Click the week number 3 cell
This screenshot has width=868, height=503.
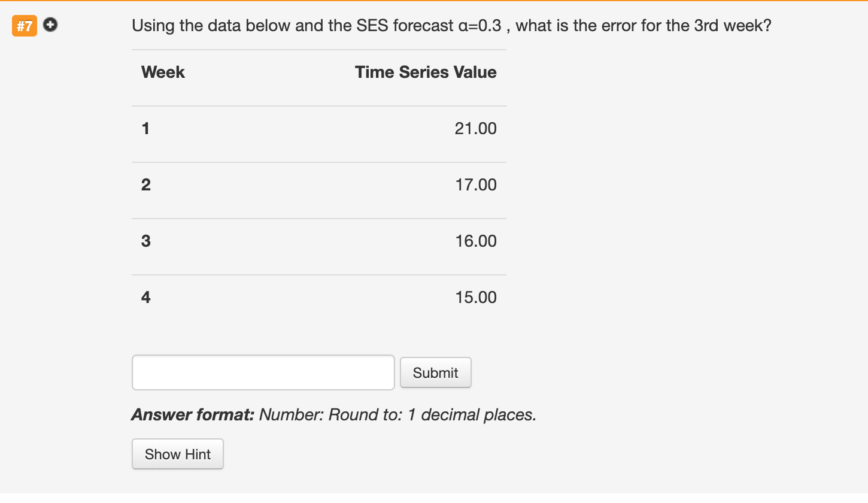point(145,241)
